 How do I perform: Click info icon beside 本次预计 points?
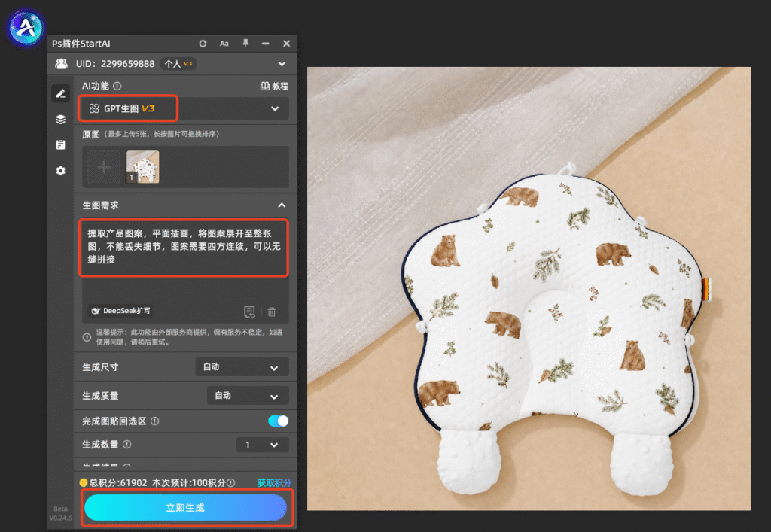coord(230,483)
